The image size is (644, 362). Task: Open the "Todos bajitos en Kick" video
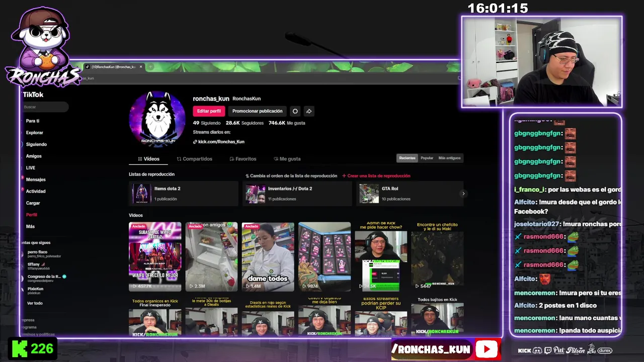pyautogui.click(x=437, y=317)
